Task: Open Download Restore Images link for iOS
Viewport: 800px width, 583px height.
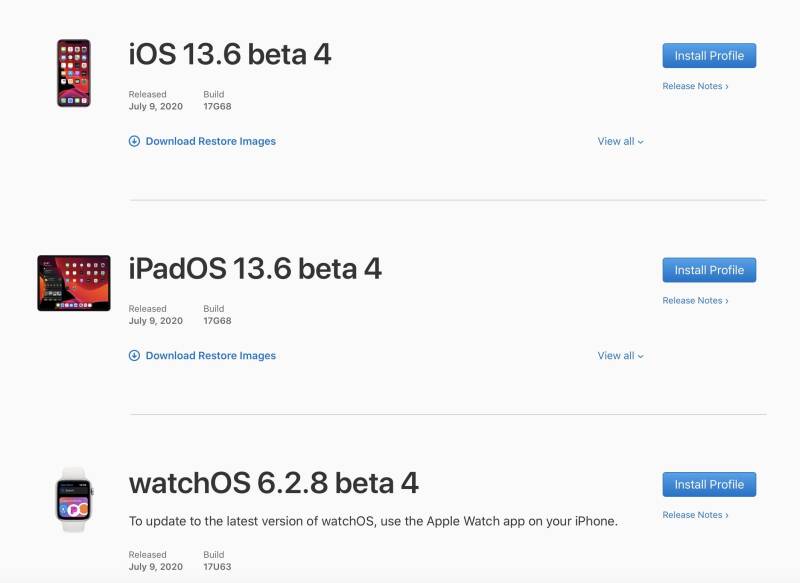Action: [x=211, y=141]
